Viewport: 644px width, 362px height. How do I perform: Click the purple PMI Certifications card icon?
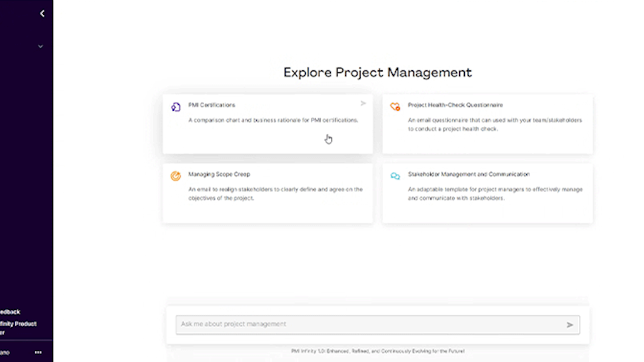pos(176,107)
